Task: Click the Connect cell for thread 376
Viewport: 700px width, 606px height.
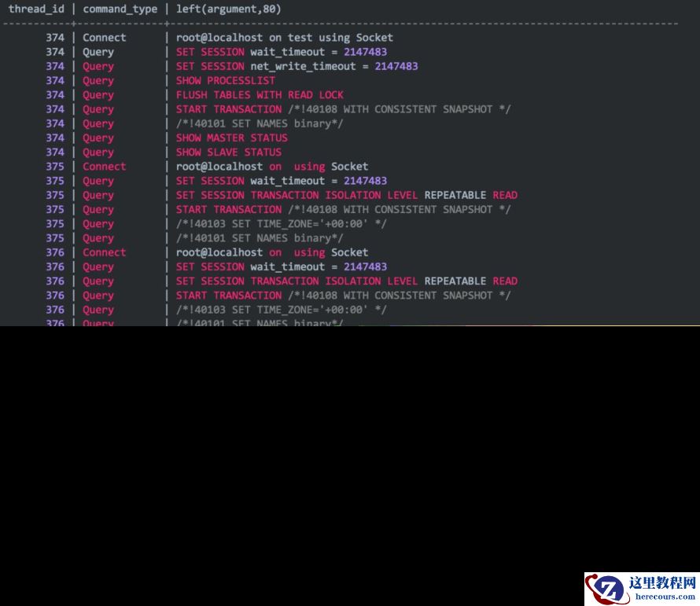Action: point(104,252)
